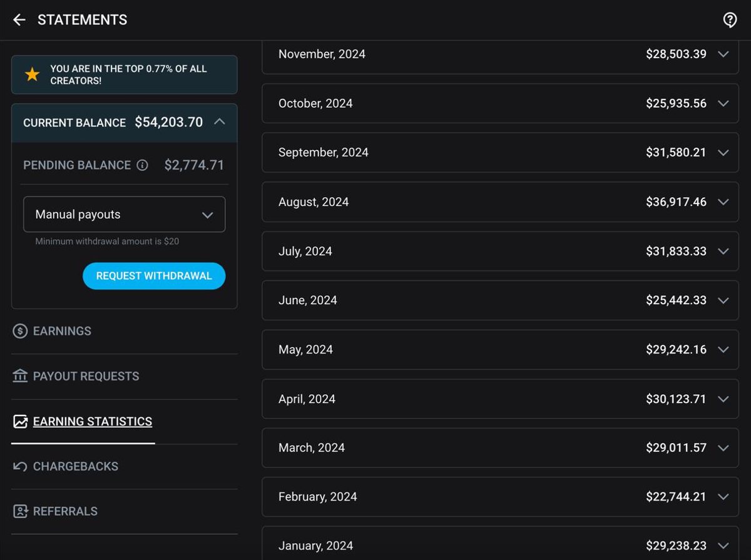Collapse the Current Balance panel
Viewport: 751px width, 560px height.
219,122
